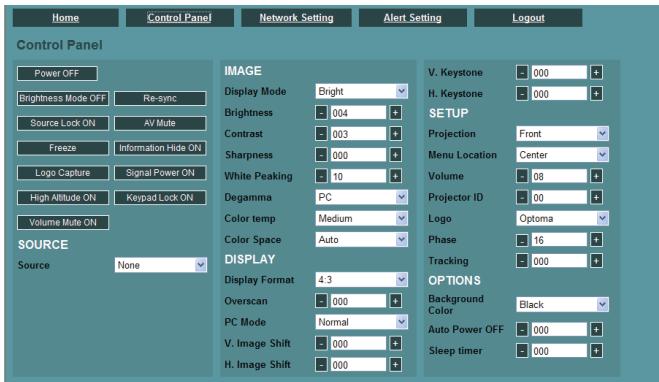This screenshot has height=382, width=659.
Task: Click the Brightness value field
Action: click(x=358, y=113)
